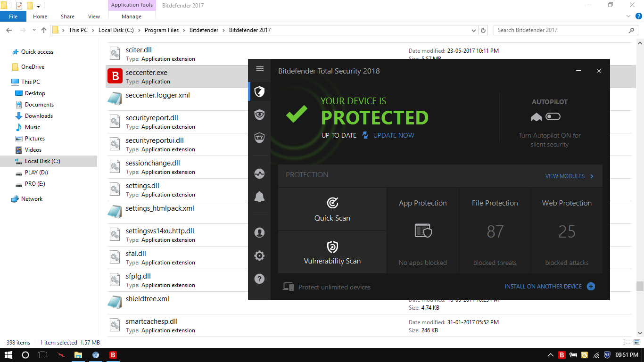
Task: Click the VIEW MODULES link
Action: click(x=565, y=176)
